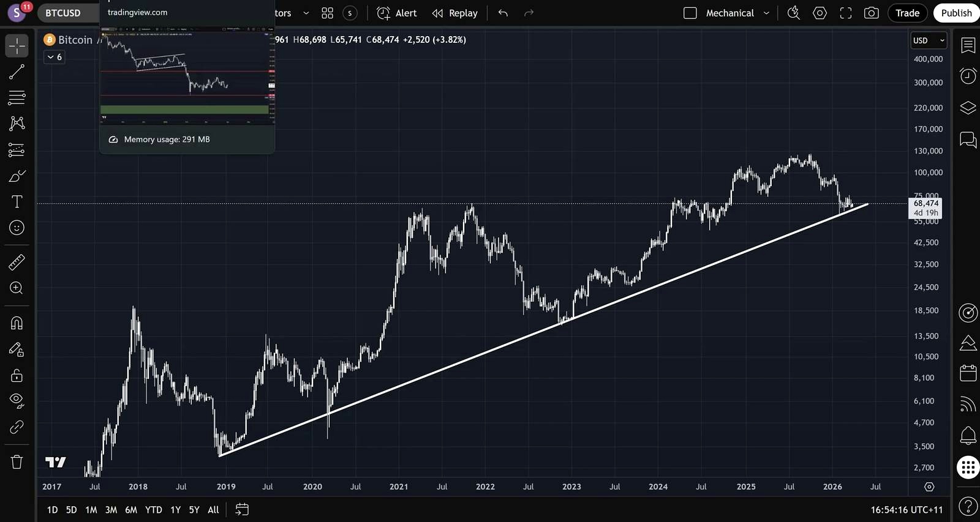Select the trend line drawing tool
980x522 pixels.
click(17, 72)
